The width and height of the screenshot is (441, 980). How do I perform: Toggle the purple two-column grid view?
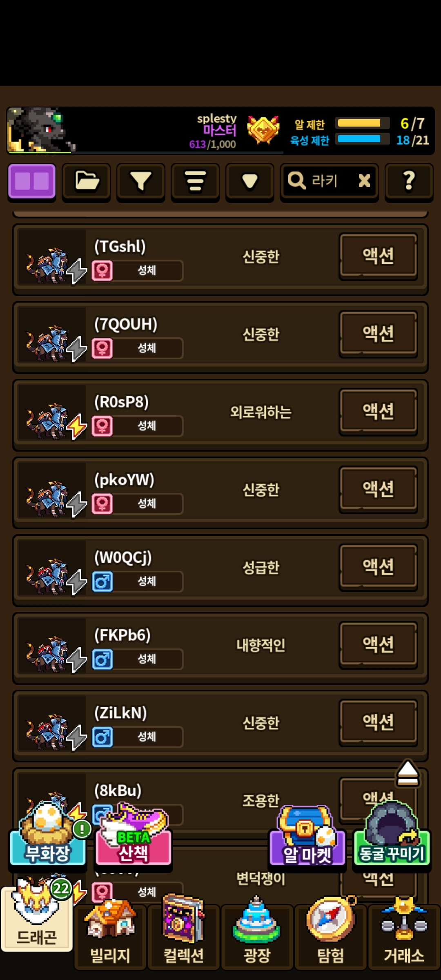32,182
